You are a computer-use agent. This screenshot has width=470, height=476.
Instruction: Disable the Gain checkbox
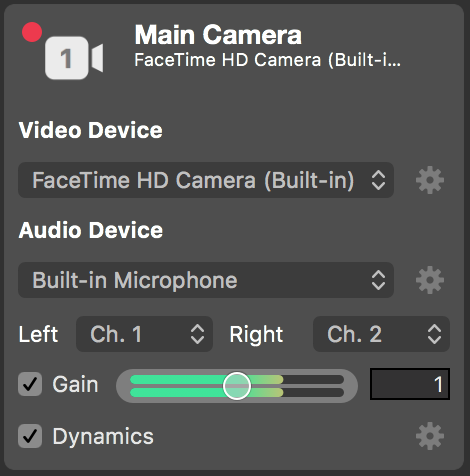[30, 384]
